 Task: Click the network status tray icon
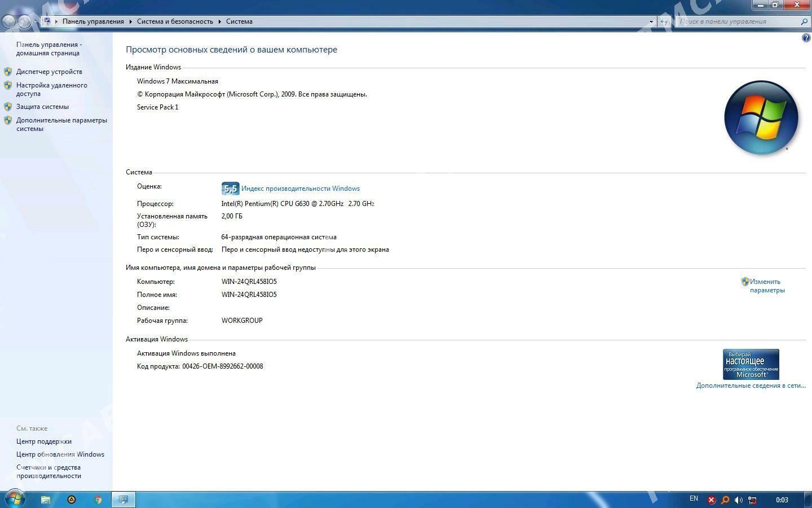click(752, 500)
